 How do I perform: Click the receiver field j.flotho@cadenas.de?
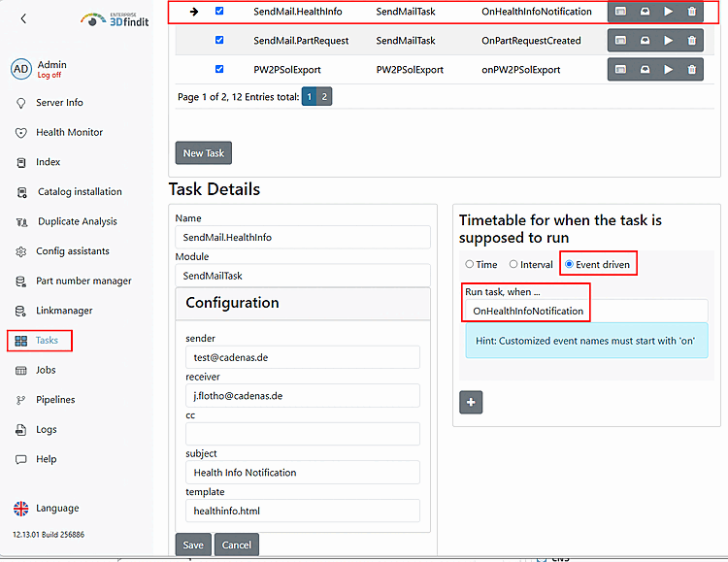point(303,396)
